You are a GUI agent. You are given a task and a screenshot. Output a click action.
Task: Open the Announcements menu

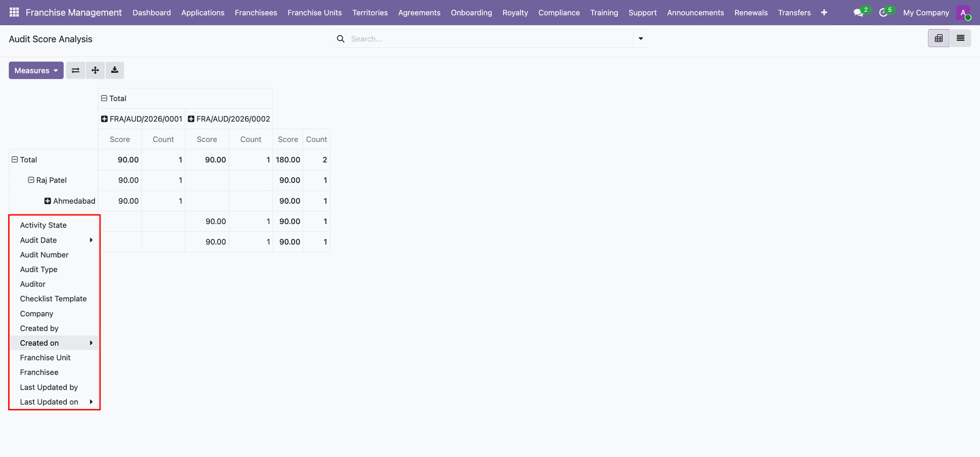click(x=695, y=13)
